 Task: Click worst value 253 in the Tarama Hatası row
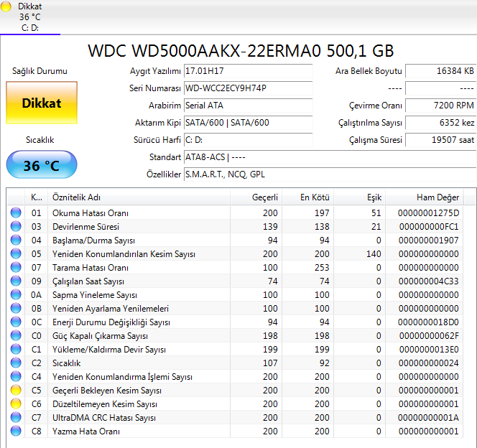pyautogui.click(x=322, y=268)
